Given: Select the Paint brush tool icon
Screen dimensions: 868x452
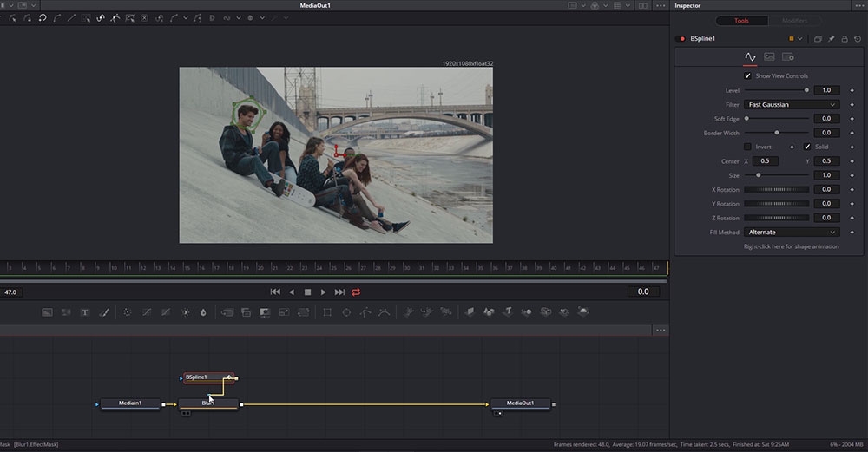Looking at the screenshot, I should (x=104, y=312).
